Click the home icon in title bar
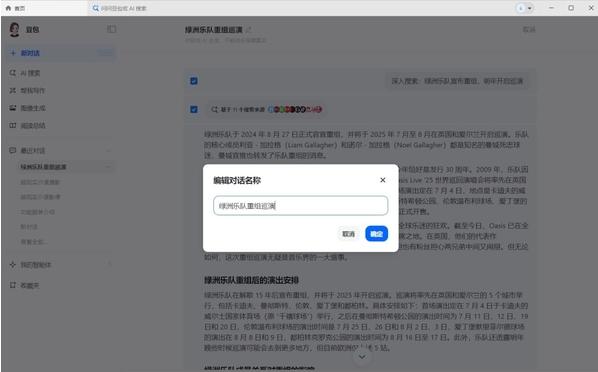The image size is (598, 372). [8, 8]
